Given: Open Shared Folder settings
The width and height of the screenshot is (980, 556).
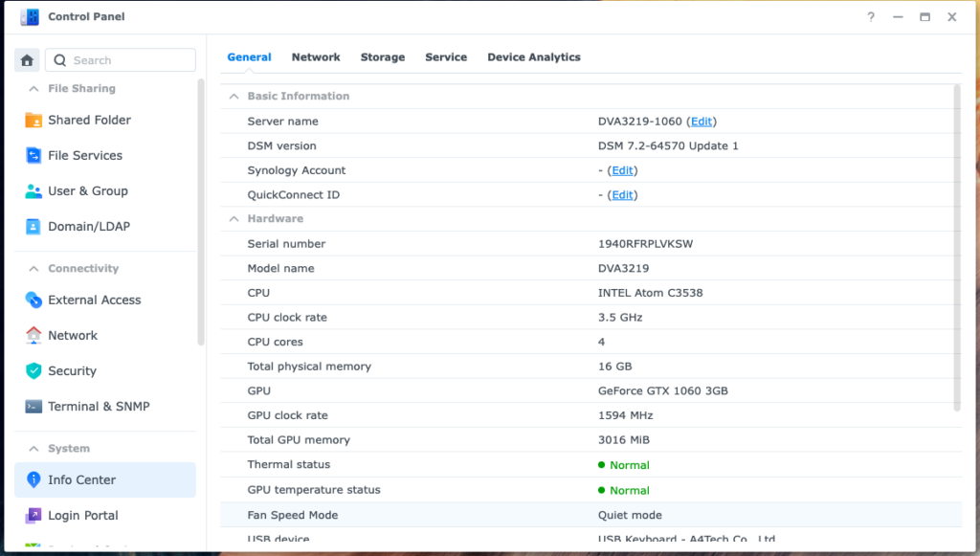Looking at the screenshot, I should coord(89,121).
